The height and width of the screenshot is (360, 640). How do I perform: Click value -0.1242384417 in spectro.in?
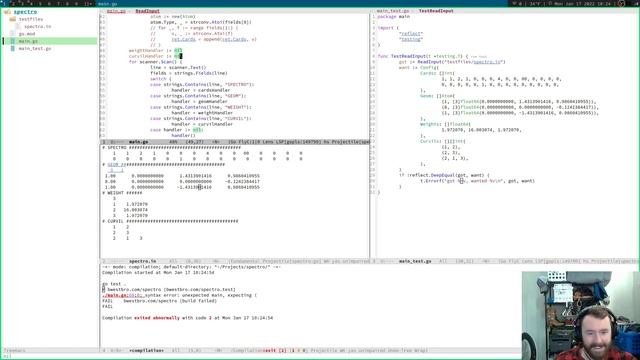pos(242,182)
